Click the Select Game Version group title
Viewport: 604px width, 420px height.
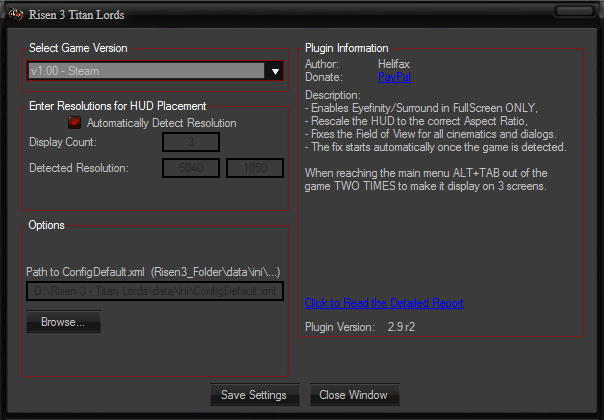click(x=78, y=48)
